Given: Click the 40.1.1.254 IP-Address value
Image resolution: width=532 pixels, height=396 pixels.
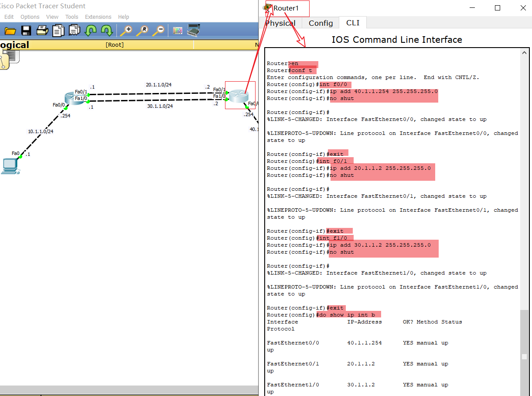Looking at the screenshot, I should click(365, 343).
